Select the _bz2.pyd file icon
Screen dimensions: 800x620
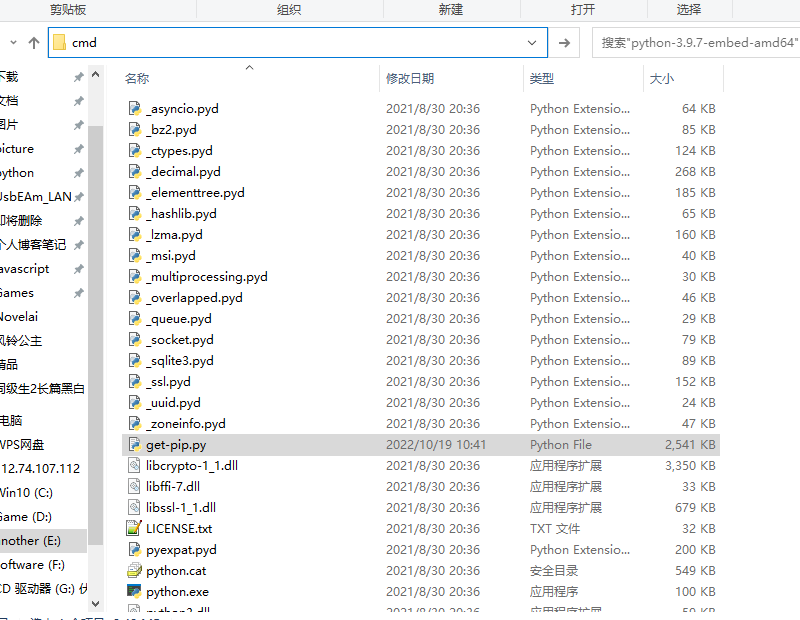pos(134,129)
